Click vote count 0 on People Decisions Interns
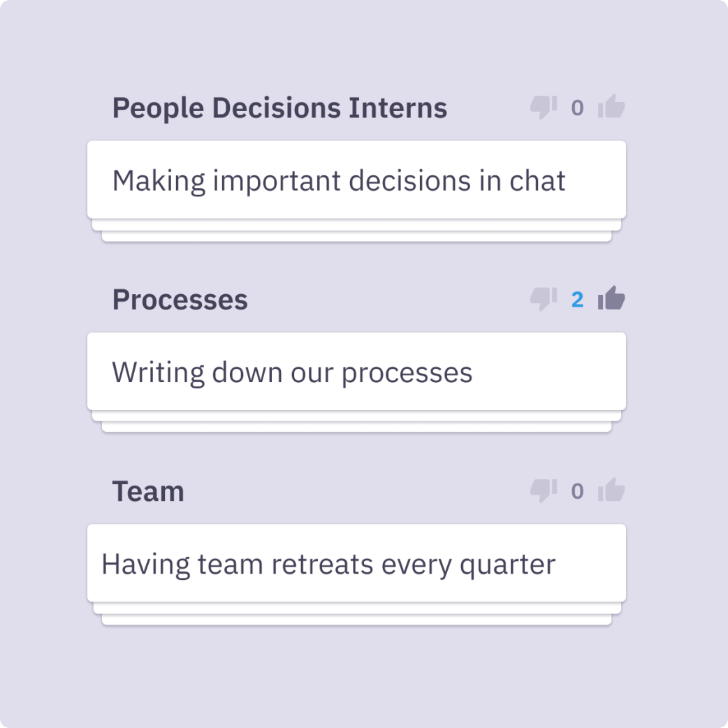 point(577,108)
